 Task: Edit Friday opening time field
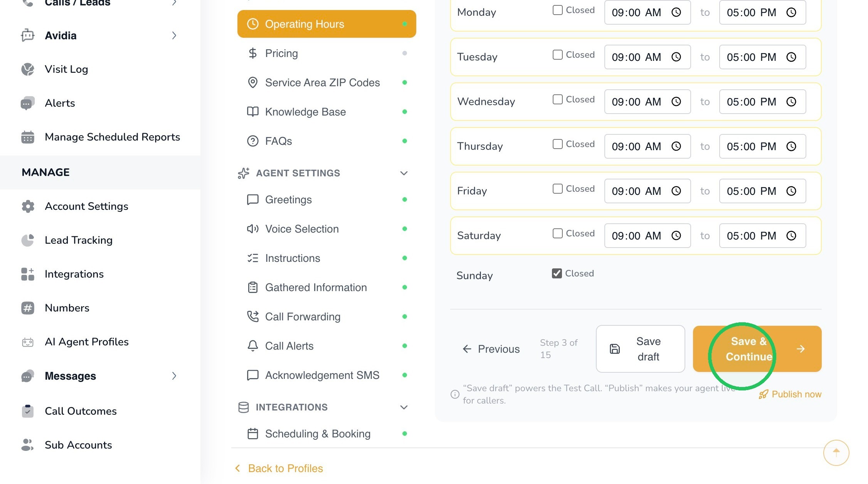pyautogui.click(x=648, y=191)
